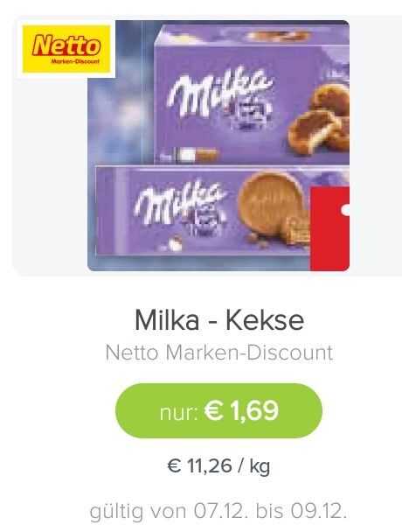
Task: Click the € 11,26 / kg price text
Action: [218, 465]
